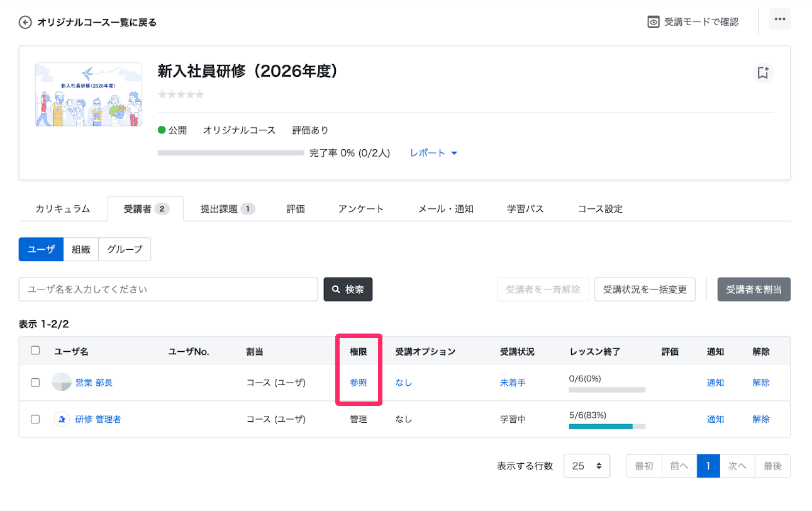
Task: Focus the ユーザ名 search input field
Action: pos(169,289)
